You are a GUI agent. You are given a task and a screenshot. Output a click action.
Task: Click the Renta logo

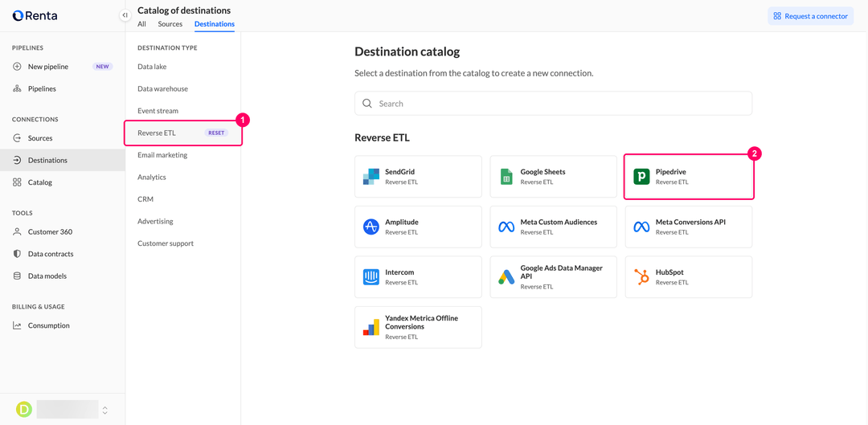click(35, 16)
